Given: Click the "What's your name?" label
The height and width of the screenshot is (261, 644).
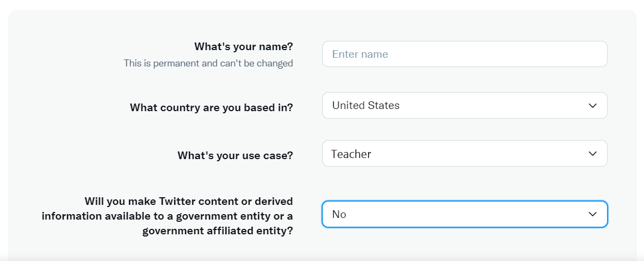Looking at the screenshot, I should tap(243, 46).
